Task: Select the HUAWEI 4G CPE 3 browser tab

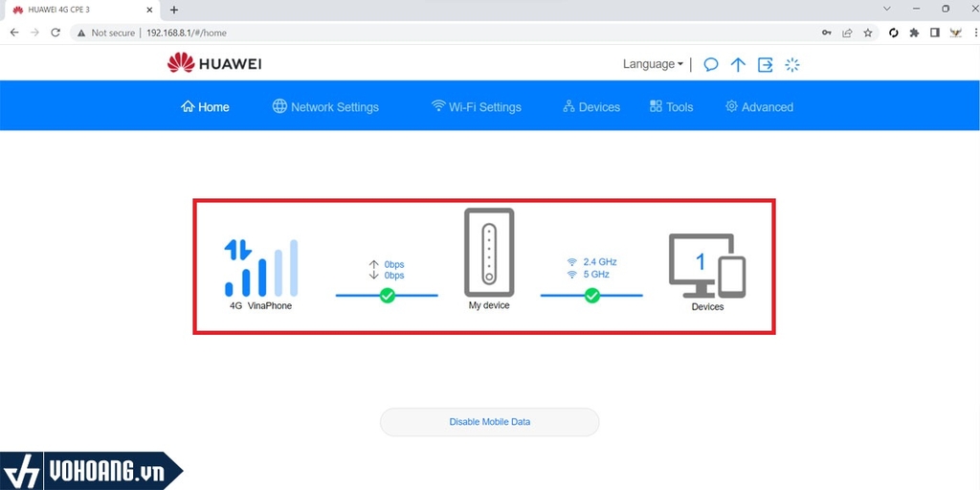Action: [x=80, y=10]
